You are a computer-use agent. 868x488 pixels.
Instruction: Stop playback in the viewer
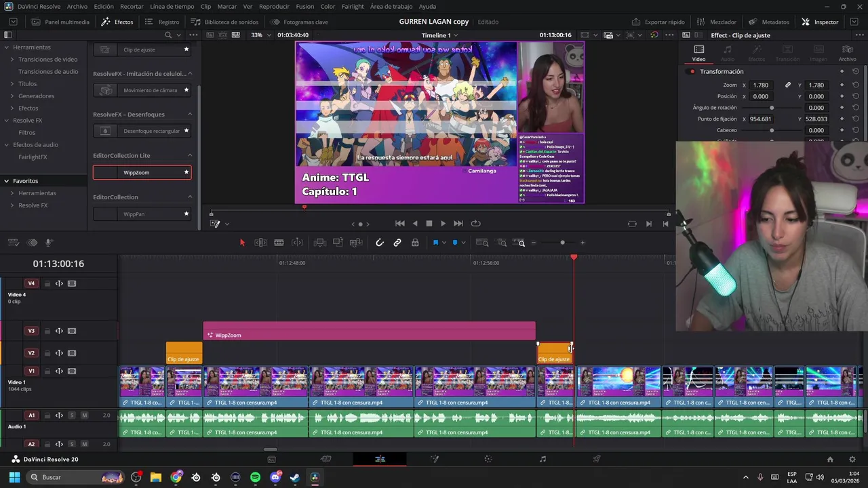tap(429, 223)
